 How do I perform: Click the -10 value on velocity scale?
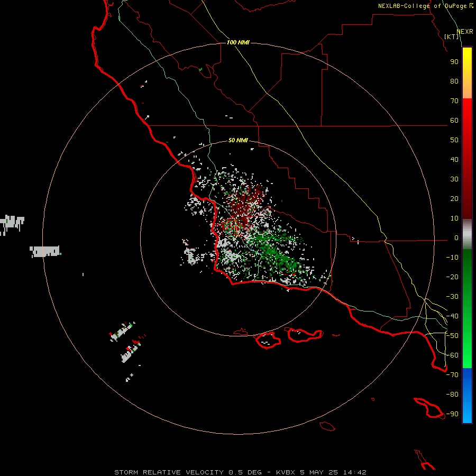(x=452, y=258)
